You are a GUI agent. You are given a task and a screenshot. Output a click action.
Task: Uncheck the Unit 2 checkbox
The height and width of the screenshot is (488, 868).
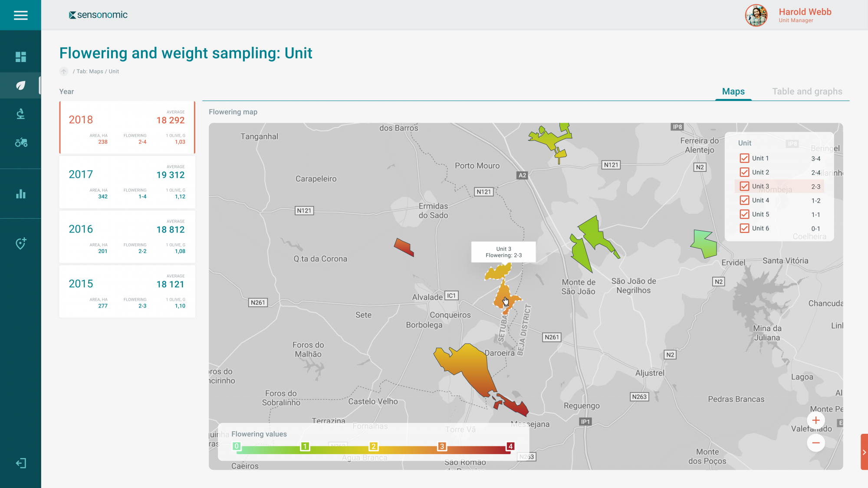[745, 172]
